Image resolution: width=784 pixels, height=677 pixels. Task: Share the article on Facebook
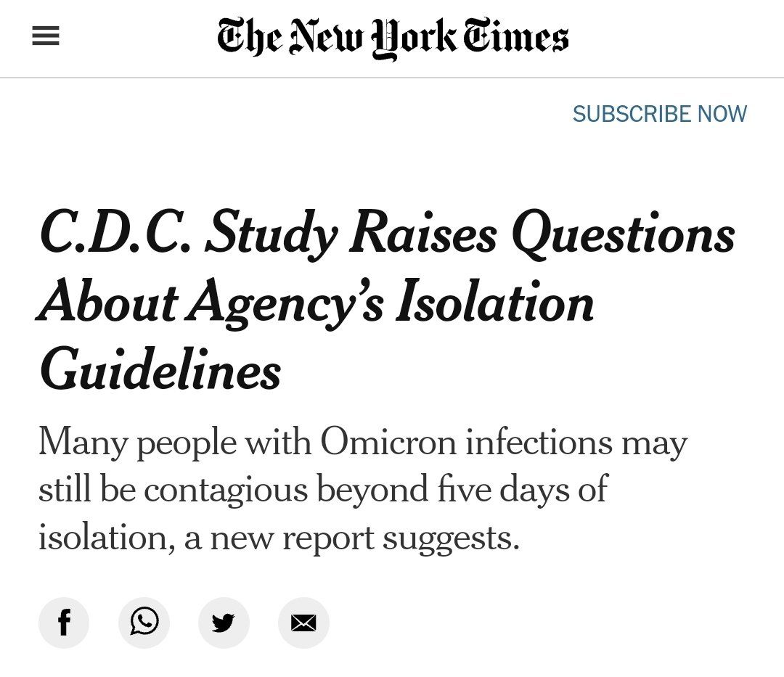click(64, 623)
